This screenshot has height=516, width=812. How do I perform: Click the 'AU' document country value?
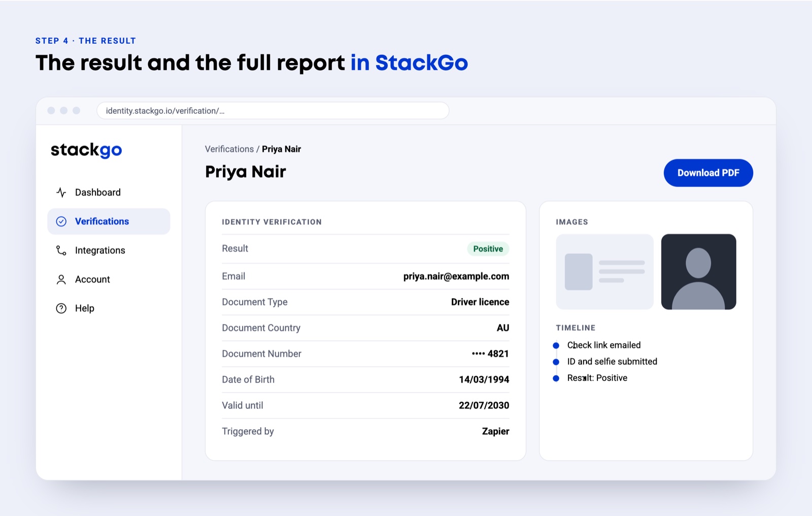(503, 328)
